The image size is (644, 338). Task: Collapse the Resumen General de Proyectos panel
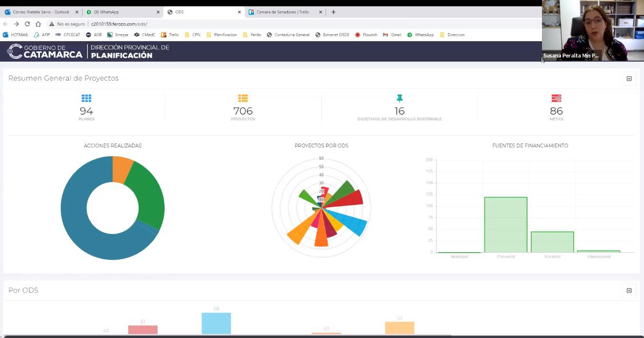629,79
